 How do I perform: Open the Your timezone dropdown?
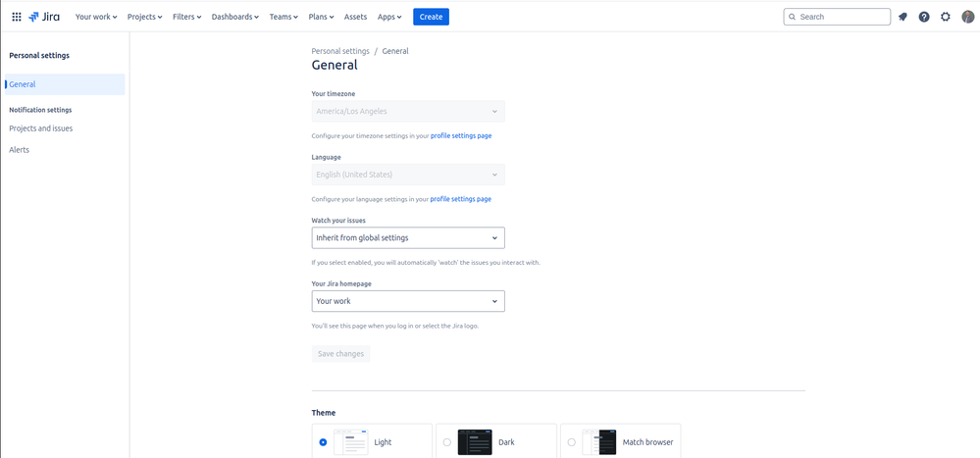[x=408, y=111]
